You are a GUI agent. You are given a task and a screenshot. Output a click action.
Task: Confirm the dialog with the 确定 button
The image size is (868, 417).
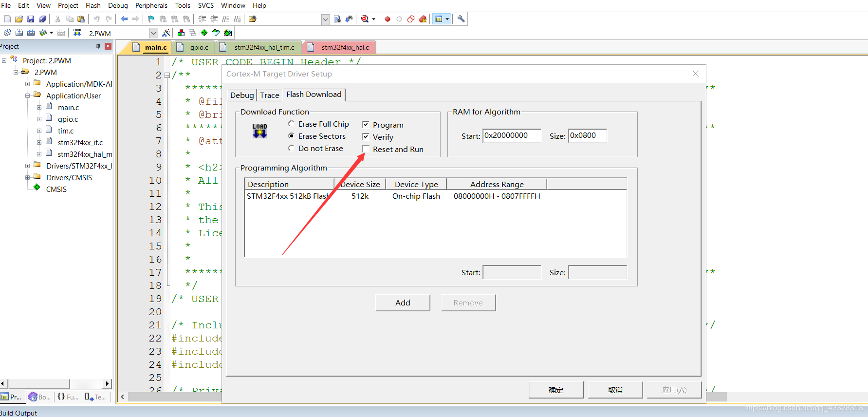556,390
